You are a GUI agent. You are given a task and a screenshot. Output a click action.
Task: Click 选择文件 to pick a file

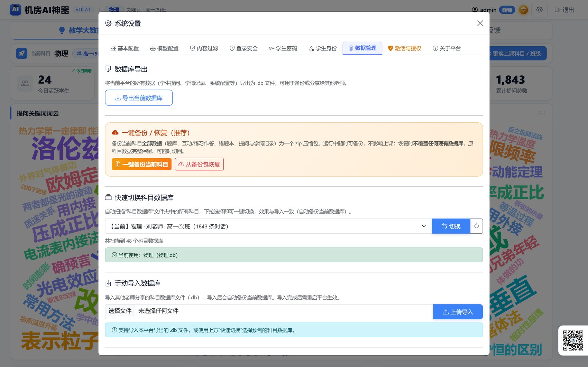[120, 311]
